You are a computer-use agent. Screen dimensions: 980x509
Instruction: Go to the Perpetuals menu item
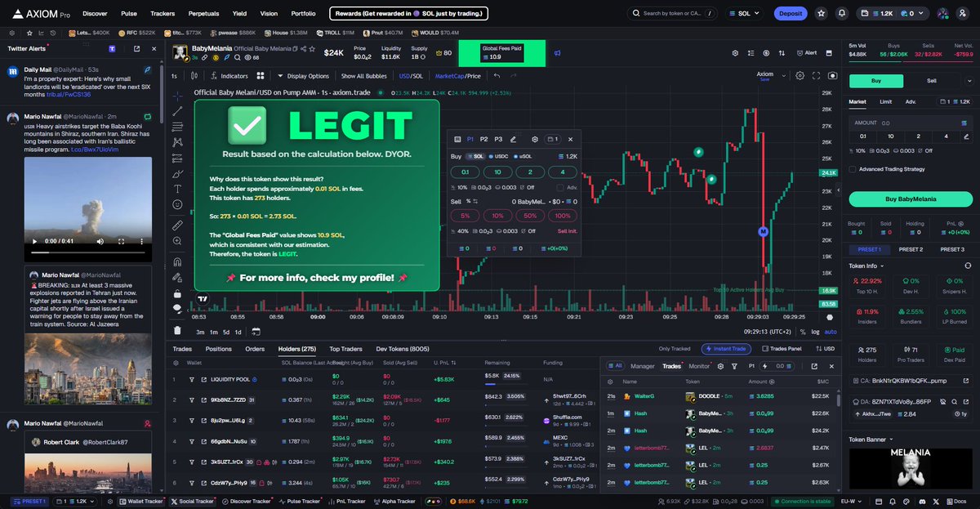pyautogui.click(x=203, y=13)
